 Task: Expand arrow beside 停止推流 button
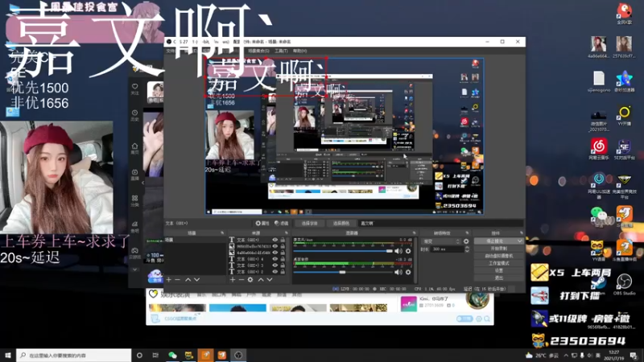pos(519,241)
